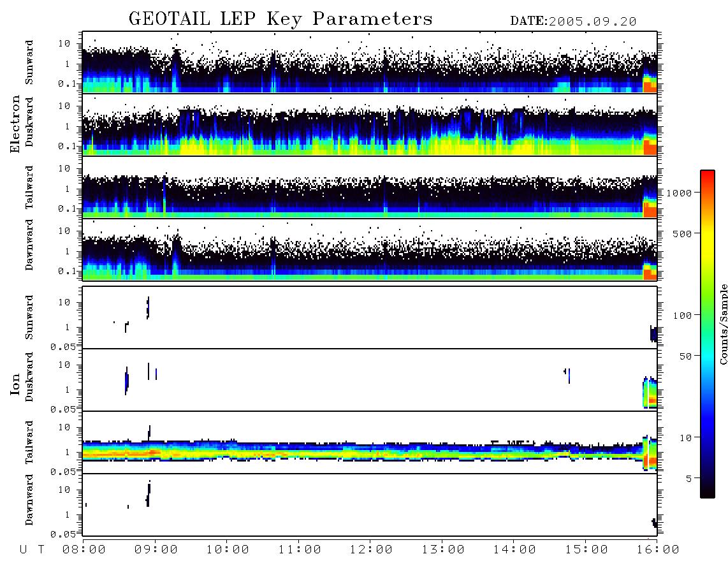Click the 14:00 time tick label
Screen dimensions: 728x561
(514, 550)
